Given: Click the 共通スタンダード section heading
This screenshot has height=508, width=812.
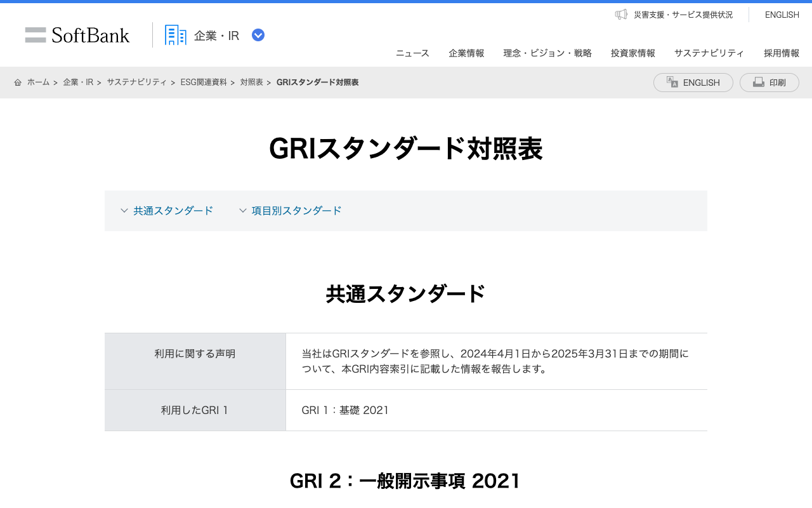Looking at the screenshot, I should pos(406,294).
